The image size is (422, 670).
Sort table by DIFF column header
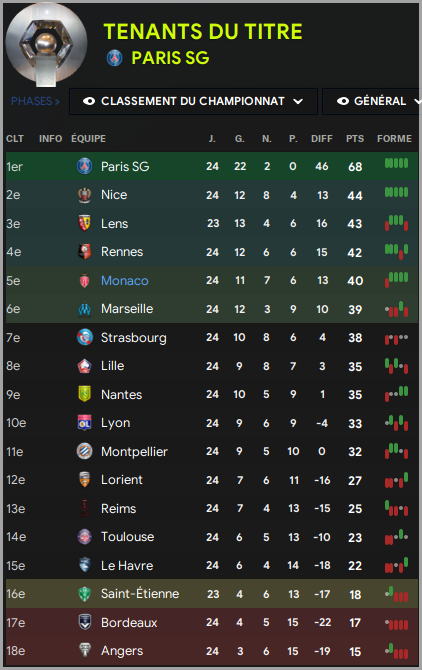click(x=322, y=138)
